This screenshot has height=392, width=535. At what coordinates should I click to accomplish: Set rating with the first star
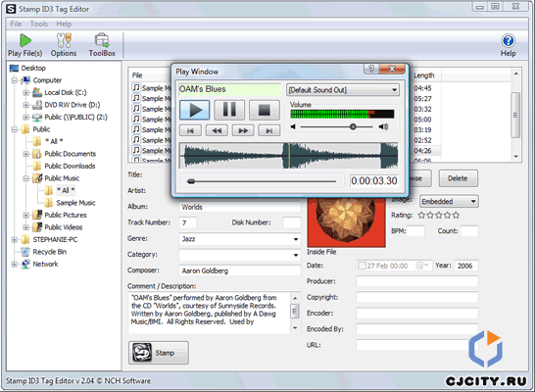pyautogui.click(x=421, y=216)
